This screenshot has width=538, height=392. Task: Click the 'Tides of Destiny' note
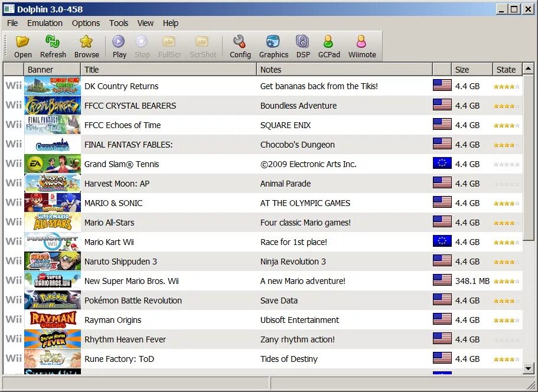(289, 359)
